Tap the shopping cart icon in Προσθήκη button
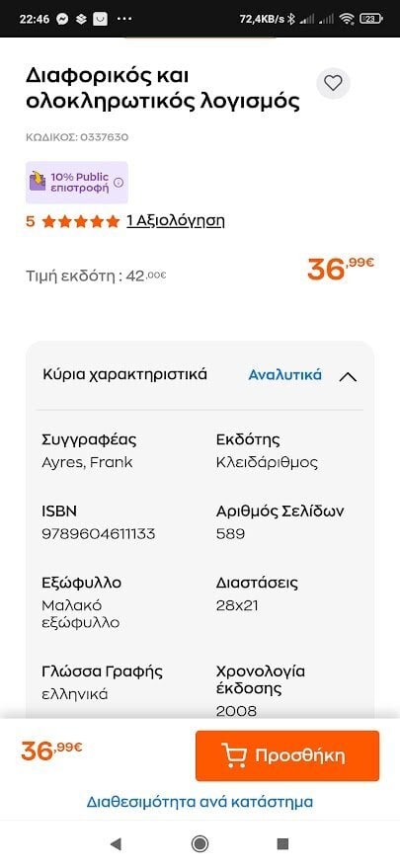The image size is (400, 868). (234, 755)
